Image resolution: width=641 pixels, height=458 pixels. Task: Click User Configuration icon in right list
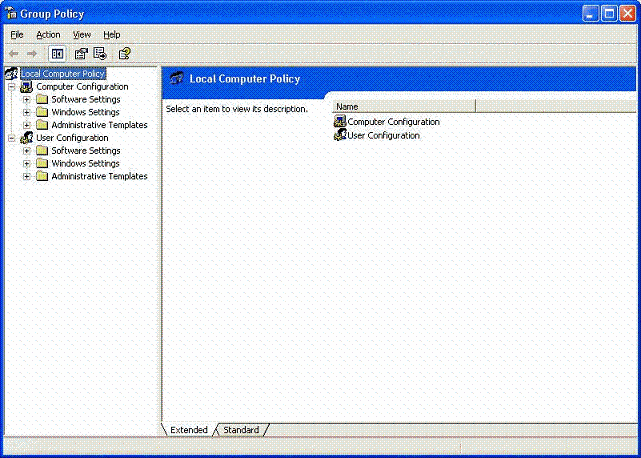340,135
